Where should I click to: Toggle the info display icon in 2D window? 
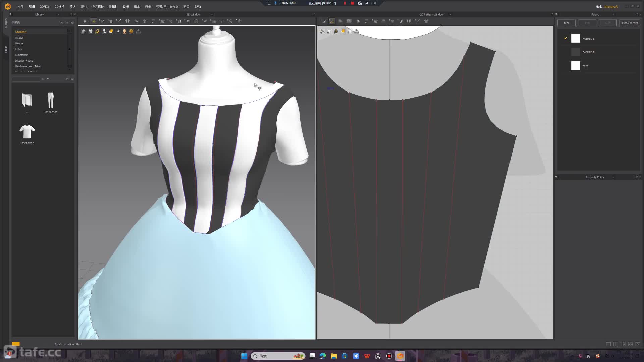point(336,32)
